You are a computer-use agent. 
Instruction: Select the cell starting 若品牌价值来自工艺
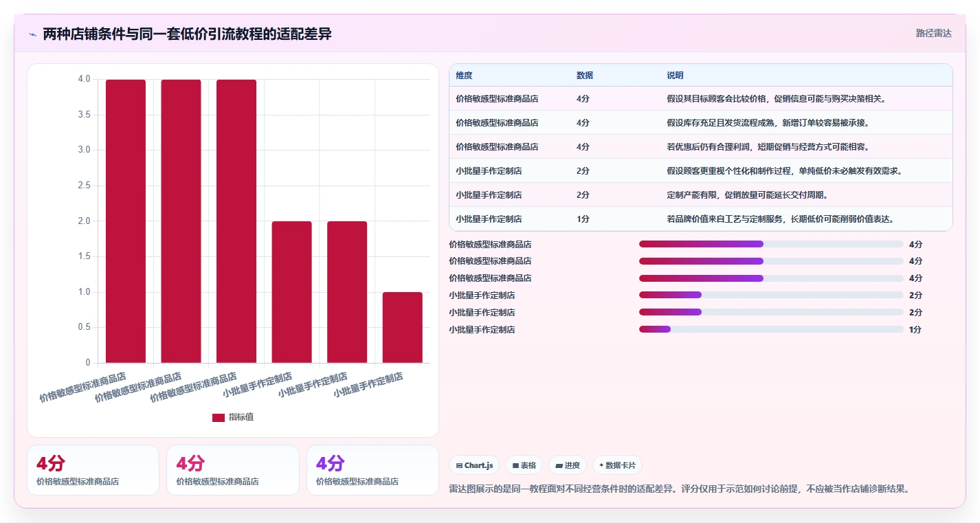pyautogui.click(x=806, y=219)
